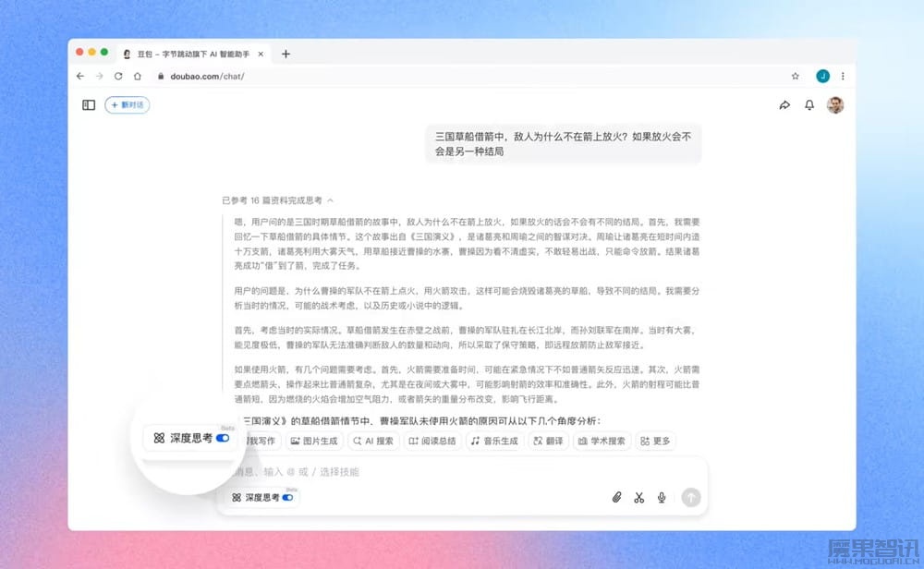
Task: Select the 音乐生成 skill chip
Action: (494, 441)
